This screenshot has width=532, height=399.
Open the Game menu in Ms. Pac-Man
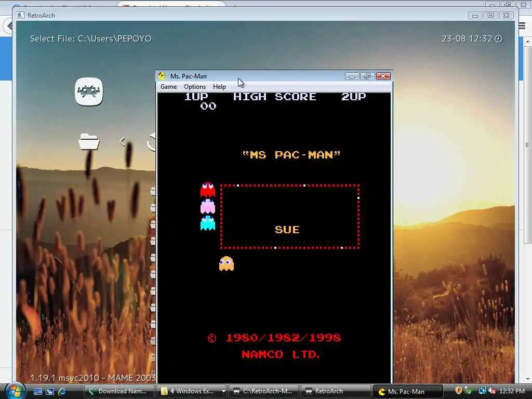[169, 87]
